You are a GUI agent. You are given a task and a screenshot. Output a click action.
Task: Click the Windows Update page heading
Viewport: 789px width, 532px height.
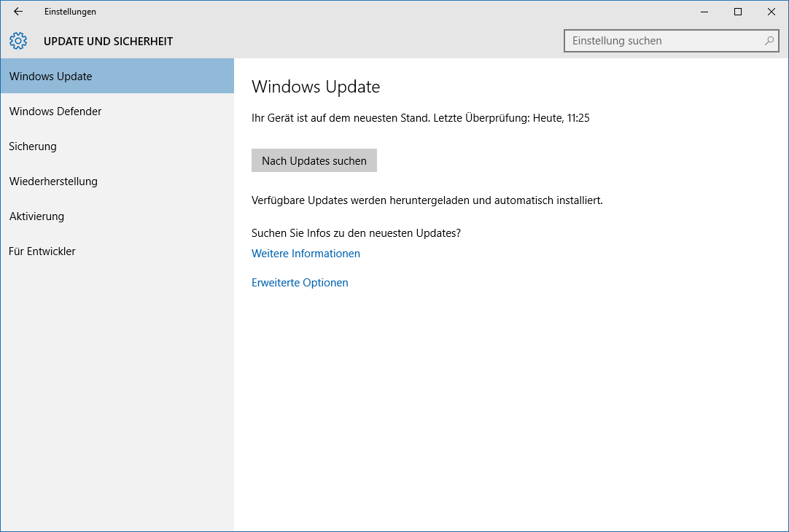click(x=316, y=87)
